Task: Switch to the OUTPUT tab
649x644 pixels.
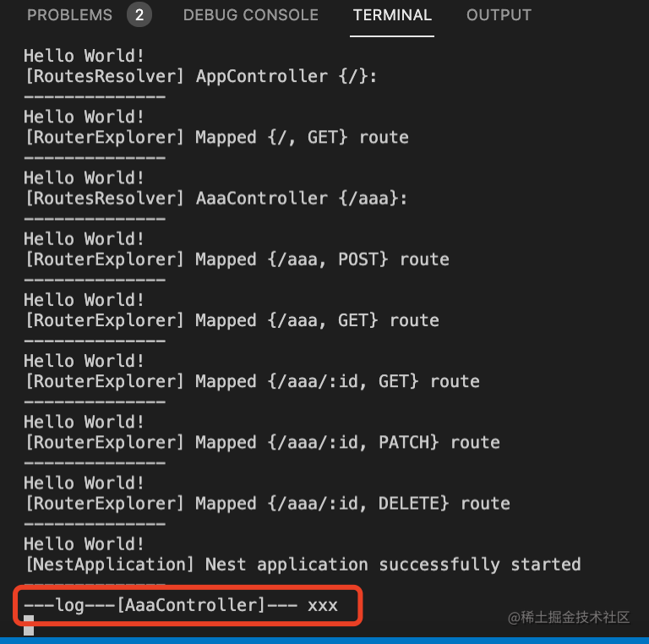Action: (499, 15)
